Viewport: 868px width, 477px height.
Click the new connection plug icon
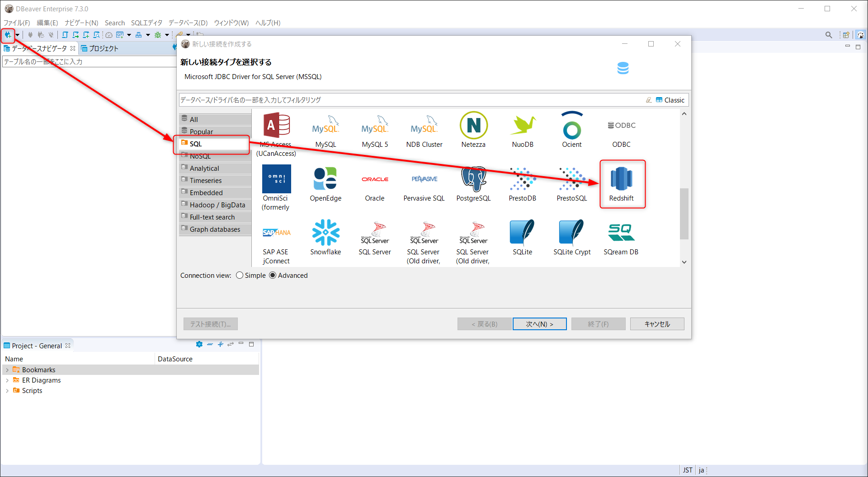click(8, 35)
